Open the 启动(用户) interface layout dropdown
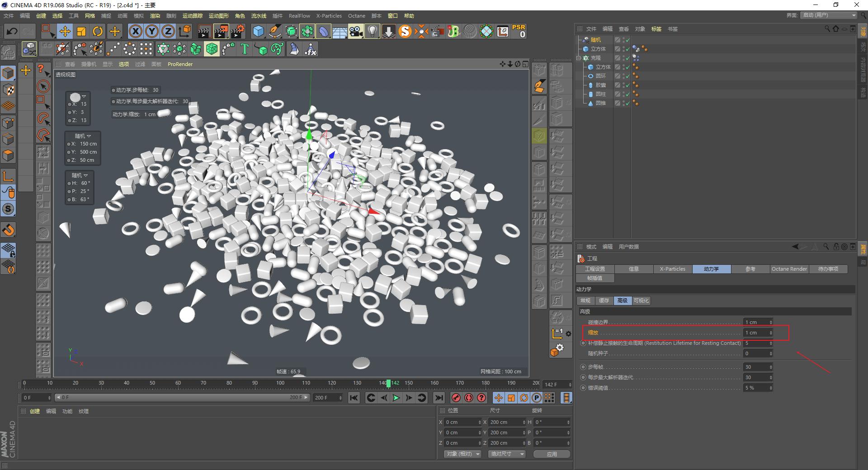The image size is (868, 470). [827, 15]
